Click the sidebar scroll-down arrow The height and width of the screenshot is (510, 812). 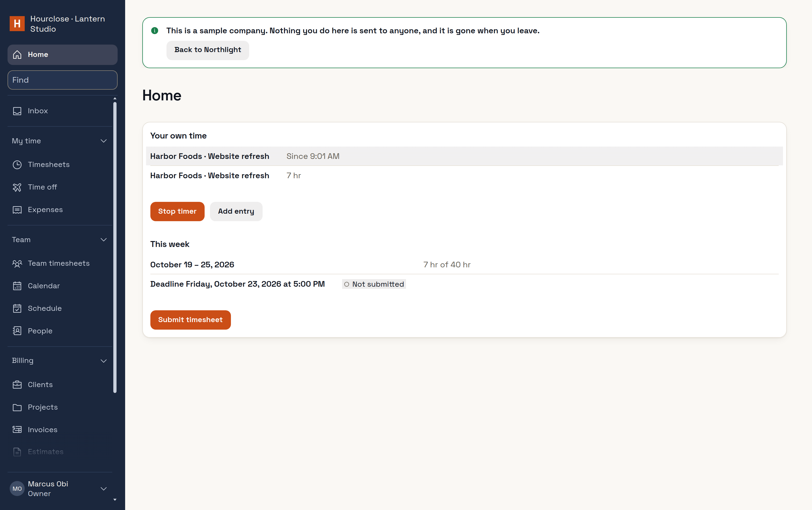[x=115, y=500]
